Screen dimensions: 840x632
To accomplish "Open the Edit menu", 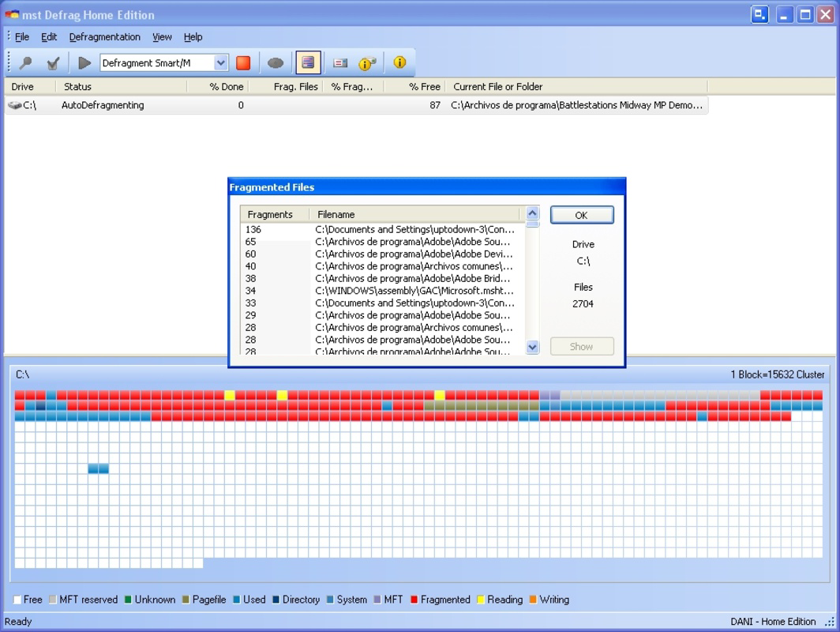I will (x=49, y=37).
